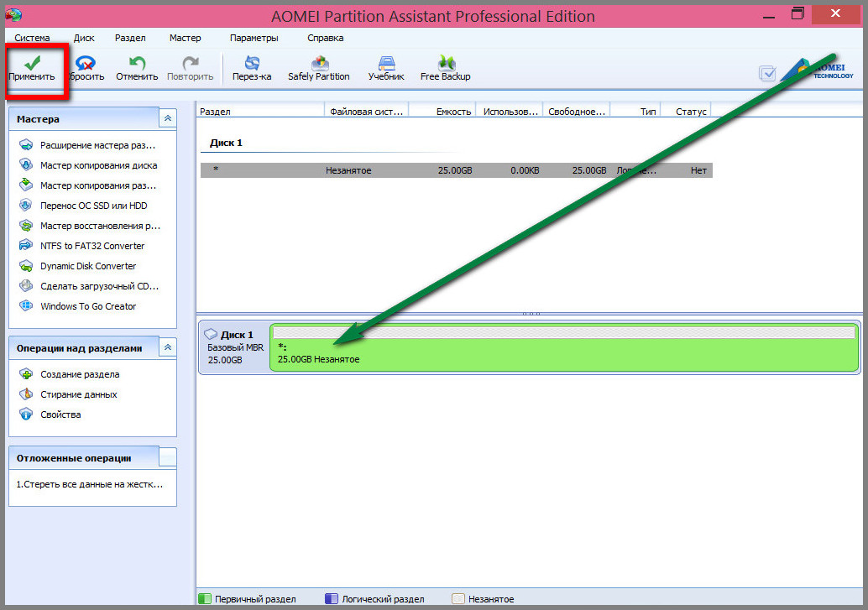868x610 pixels.
Task: Select Диск 1 Базовый MBR disk label
Action: coord(234,347)
